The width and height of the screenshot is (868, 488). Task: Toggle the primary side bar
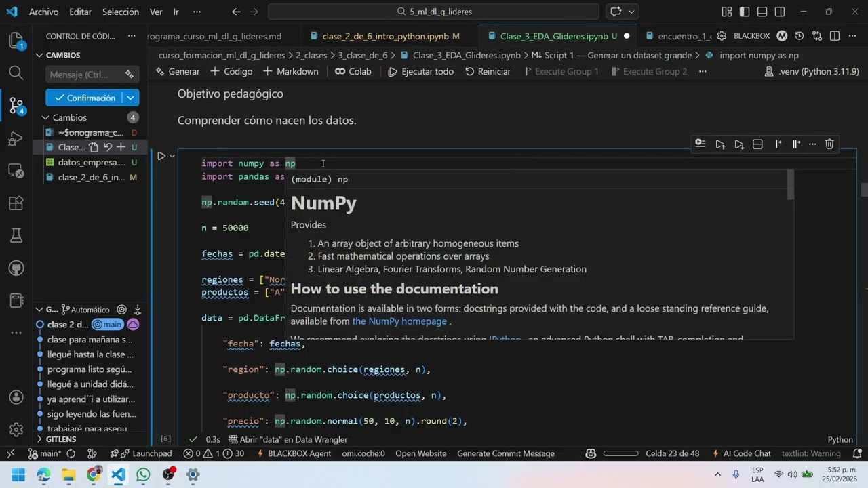click(x=745, y=12)
